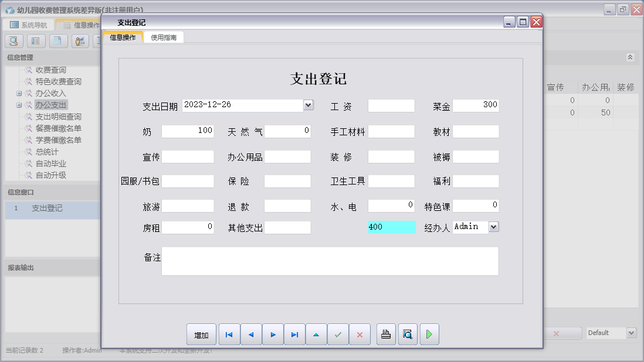This screenshot has height=362, width=644.
Task: Cancel the entry with the red X
Action: [360, 334]
